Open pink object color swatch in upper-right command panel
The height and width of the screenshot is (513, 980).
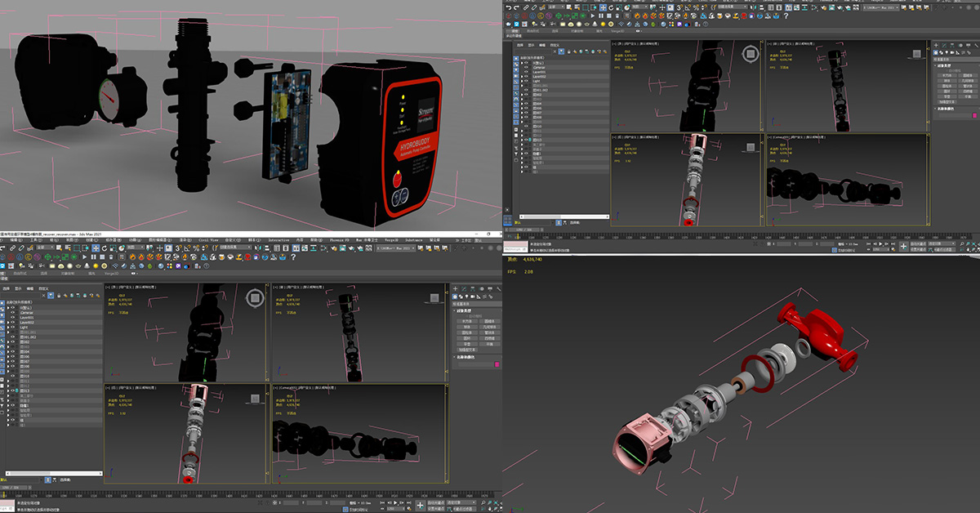coord(974,115)
